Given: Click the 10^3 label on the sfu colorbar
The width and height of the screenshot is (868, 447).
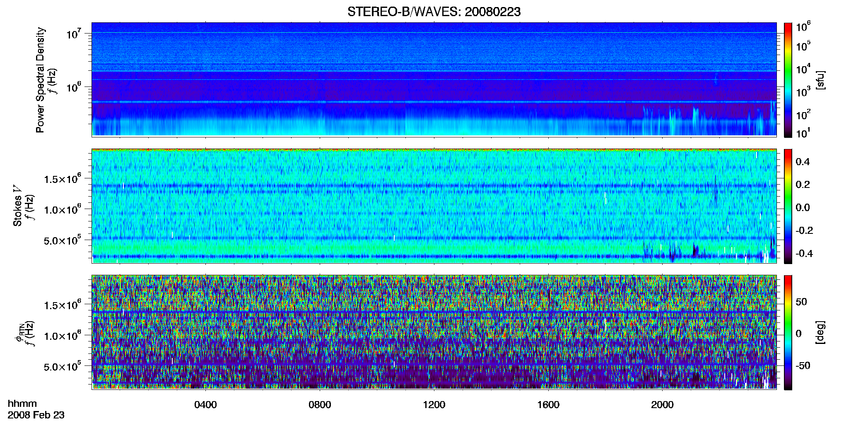Looking at the screenshot, I should coord(803,91).
